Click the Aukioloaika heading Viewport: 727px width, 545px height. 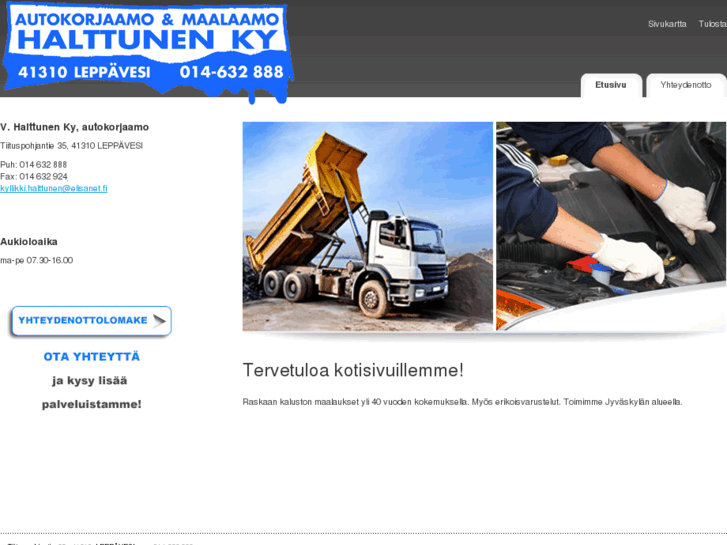pos(29,242)
